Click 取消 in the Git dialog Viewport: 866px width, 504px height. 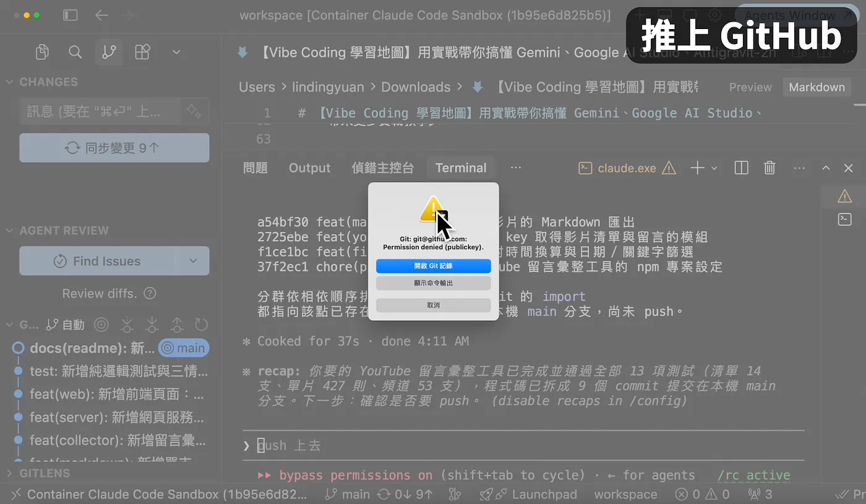[434, 305]
